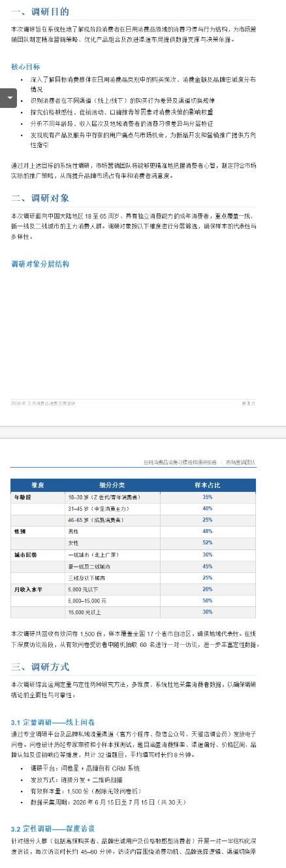Click the 48% value in the 男性 row
This screenshot has height=868, width=286.
(208, 531)
